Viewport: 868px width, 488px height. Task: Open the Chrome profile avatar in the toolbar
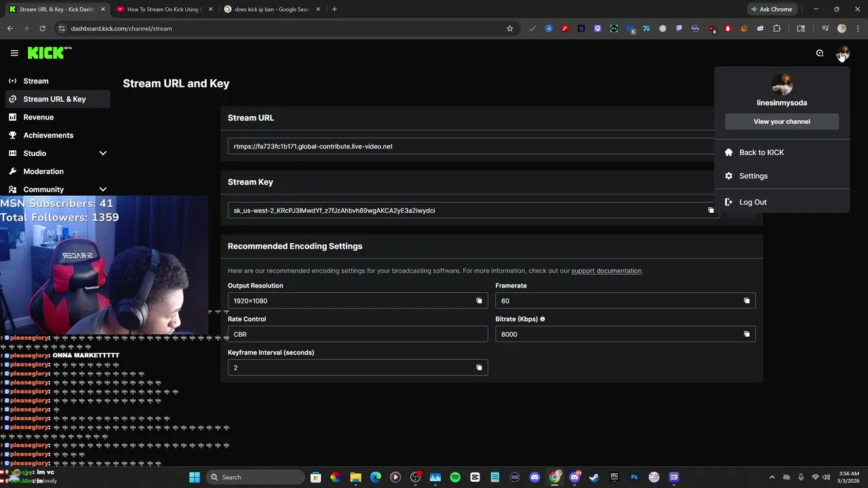(842, 28)
